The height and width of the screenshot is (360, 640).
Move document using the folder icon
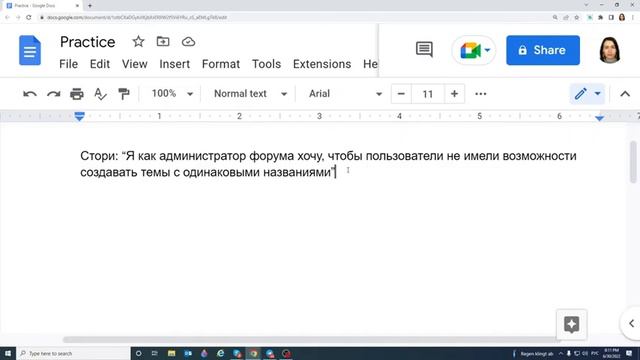163,42
